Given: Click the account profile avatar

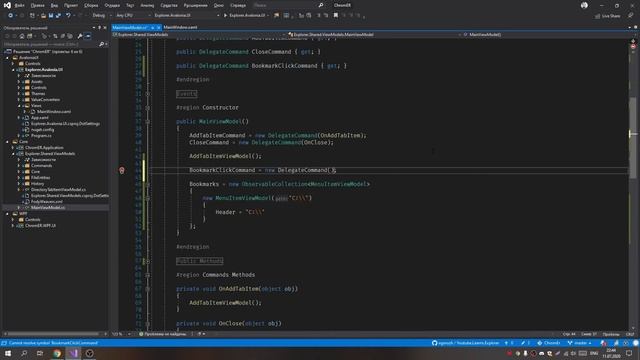Looking at the screenshot, I should [584, 5].
